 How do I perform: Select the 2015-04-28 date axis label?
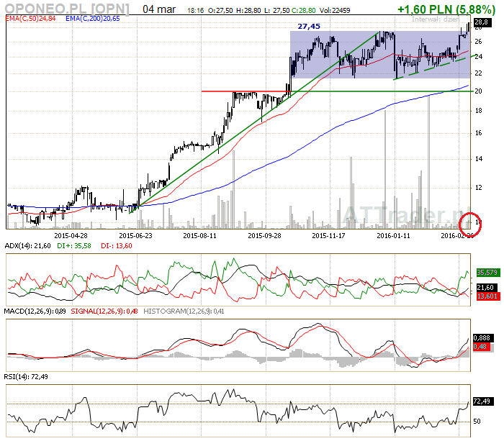tap(71, 235)
